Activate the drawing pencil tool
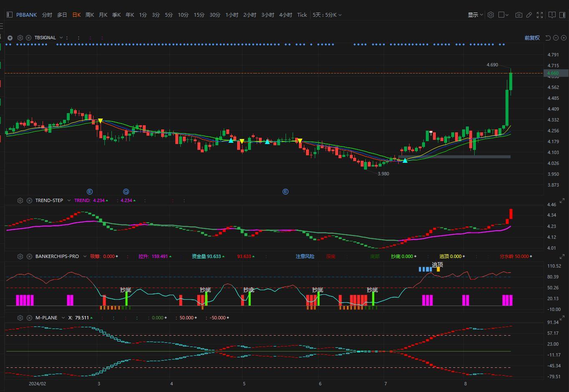 tap(529, 15)
